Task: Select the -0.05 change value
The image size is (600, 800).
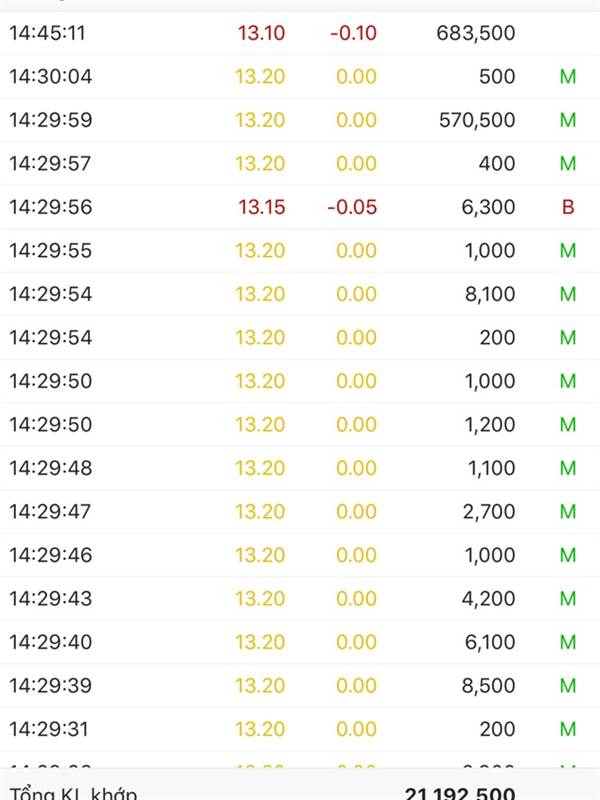Action: [352, 207]
